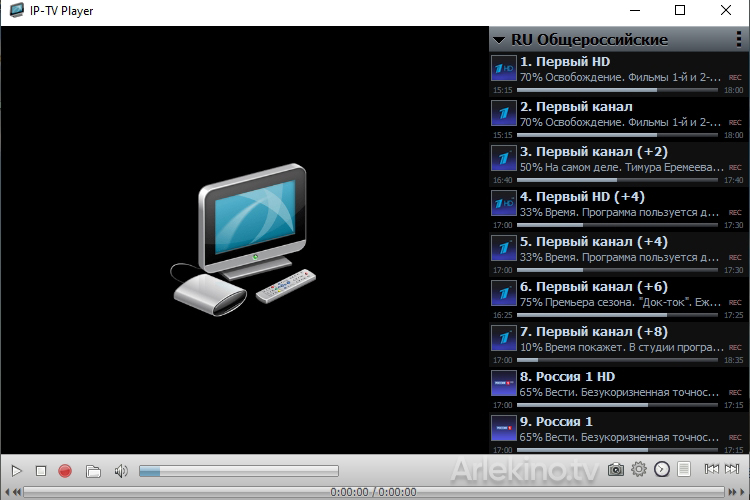Select channel 1. Первый HD
The height and width of the screenshot is (500, 750).
[x=618, y=74]
